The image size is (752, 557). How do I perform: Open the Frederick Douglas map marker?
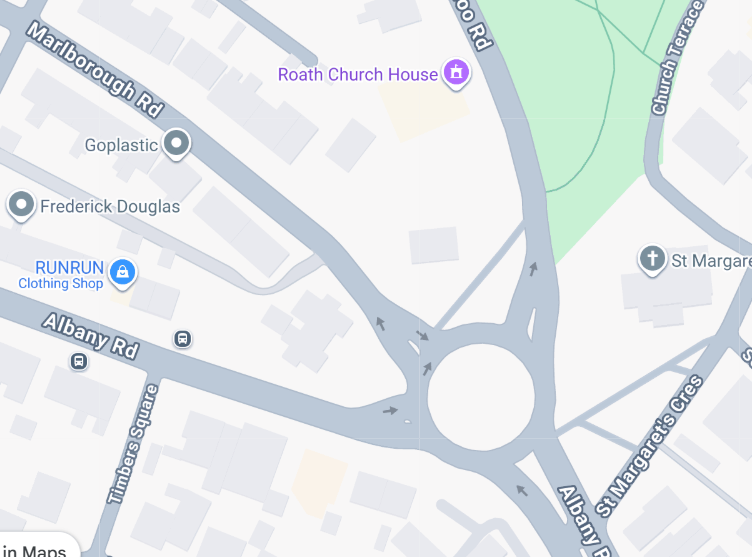(21, 205)
